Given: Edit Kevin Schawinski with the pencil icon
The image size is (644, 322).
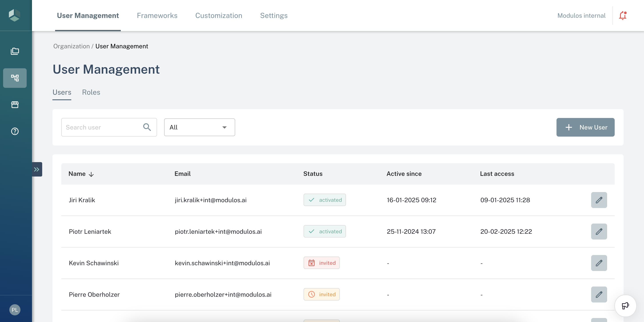Looking at the screenshot, I should coord(599,263).
